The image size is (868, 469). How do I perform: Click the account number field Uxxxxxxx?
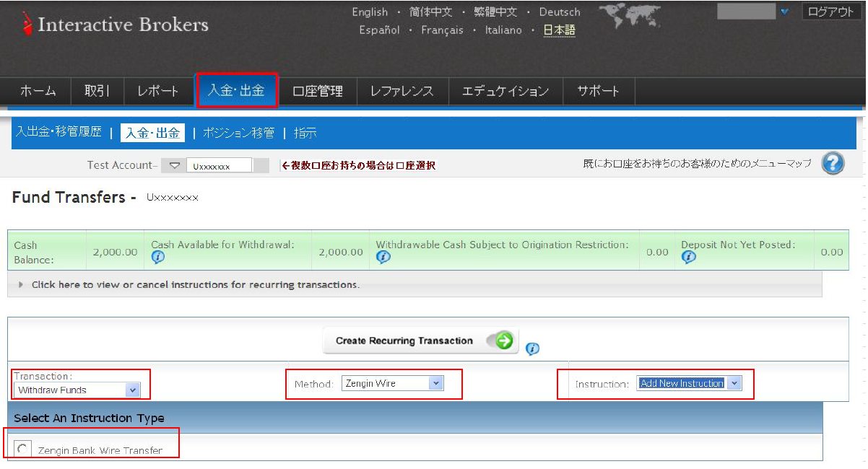(x=219, y=166)
